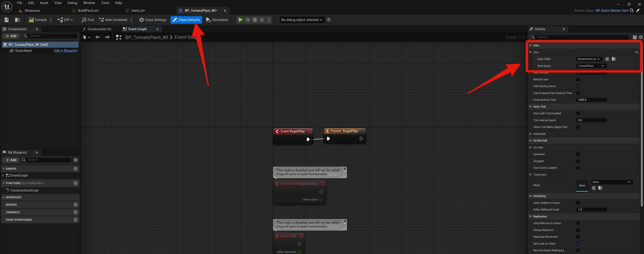644x254 pixels.
Task: Enable the Refresh Item checkbox
Action: [x=578, y=80]
